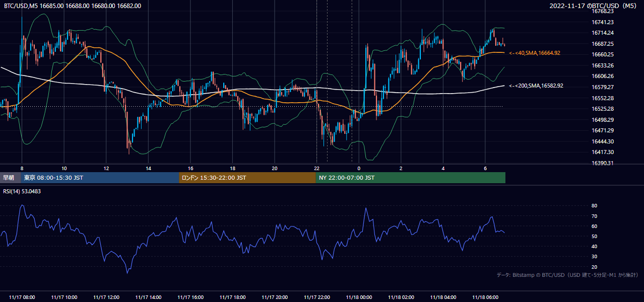The image size is (644, 302).
Task: Click hour tick 16 under price chart
Action: point(190,168)
